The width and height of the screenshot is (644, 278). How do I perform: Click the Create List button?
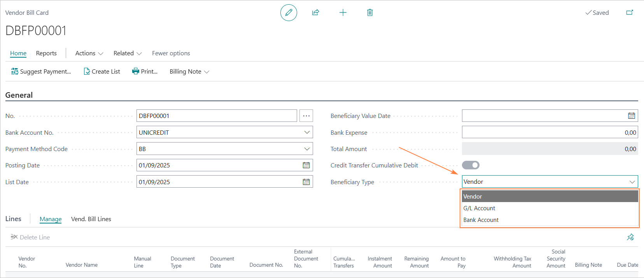tap(102, 72)
